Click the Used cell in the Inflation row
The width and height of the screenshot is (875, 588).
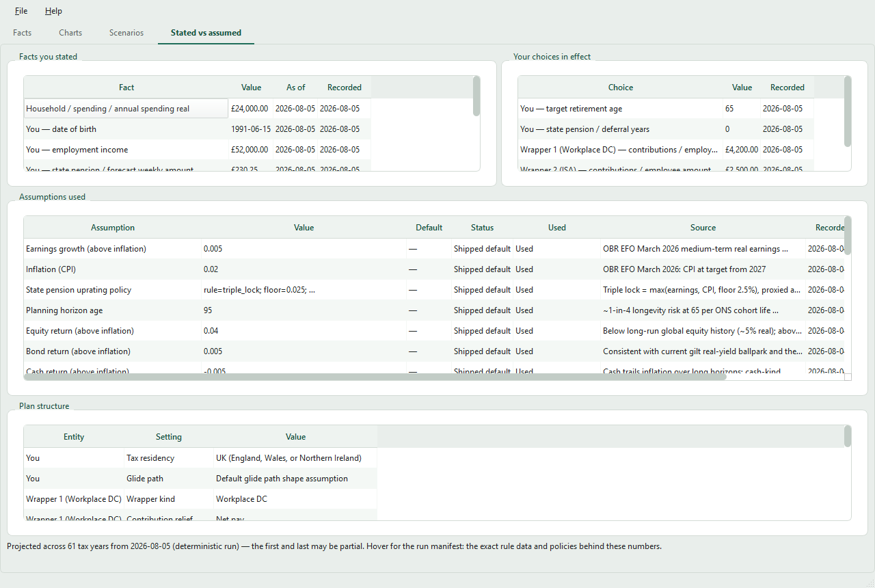click(x=557, y=269)
